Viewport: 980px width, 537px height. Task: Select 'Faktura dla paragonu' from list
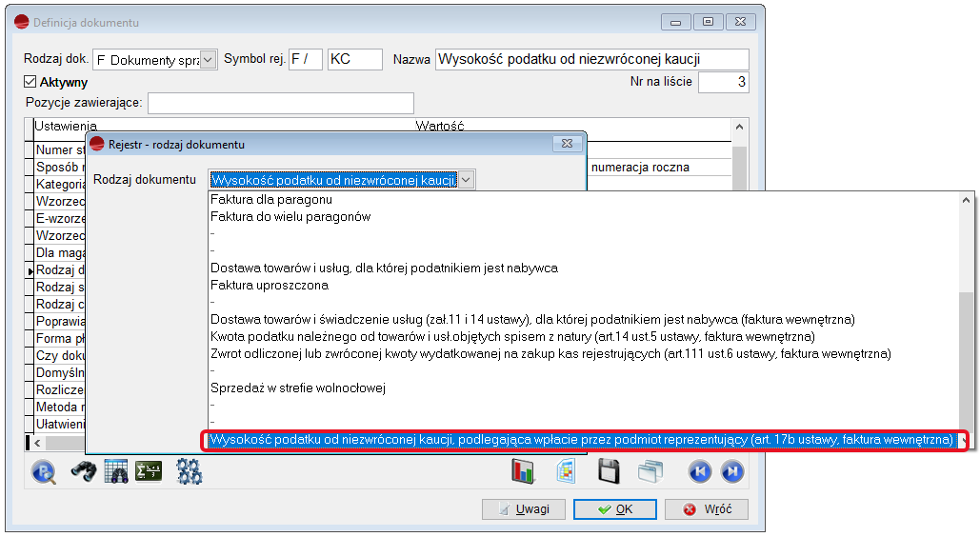tap(271, 199)
